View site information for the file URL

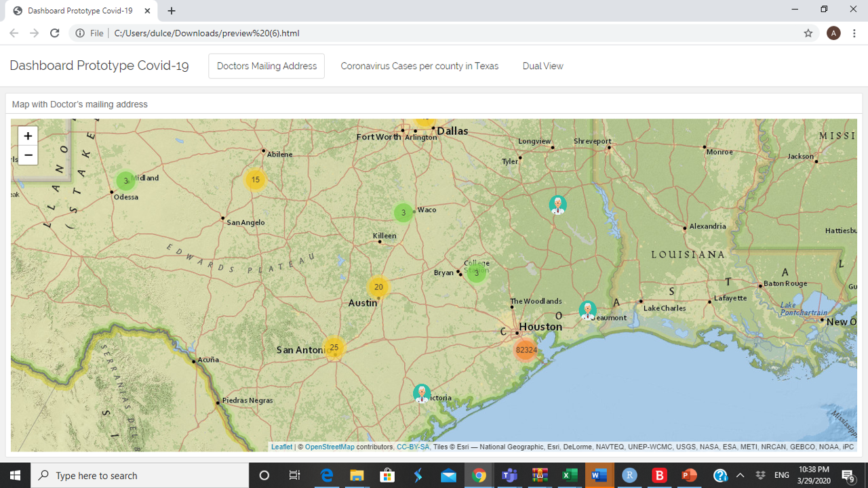(x=80, y=33)
